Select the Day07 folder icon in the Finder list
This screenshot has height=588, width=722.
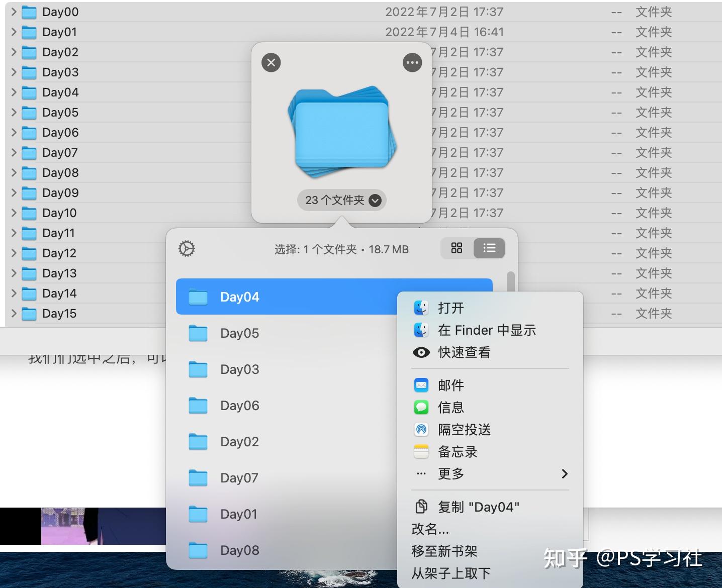[29, 153]
